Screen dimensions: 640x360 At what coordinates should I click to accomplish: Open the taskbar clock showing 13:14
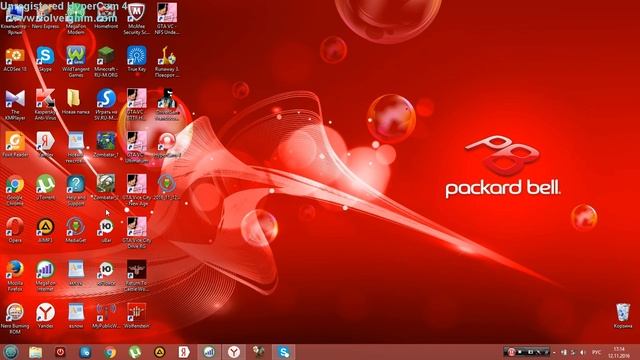pos(619,352)
